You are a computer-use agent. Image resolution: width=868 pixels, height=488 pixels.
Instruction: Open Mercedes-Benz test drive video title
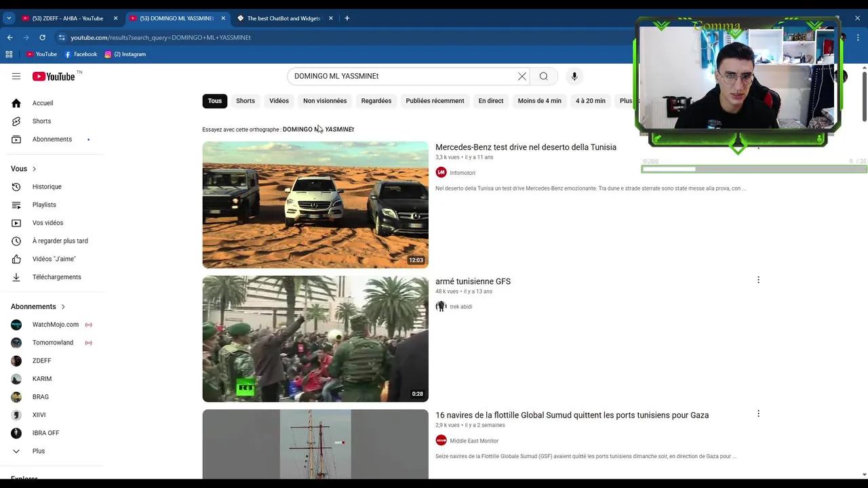coord(526,147)
